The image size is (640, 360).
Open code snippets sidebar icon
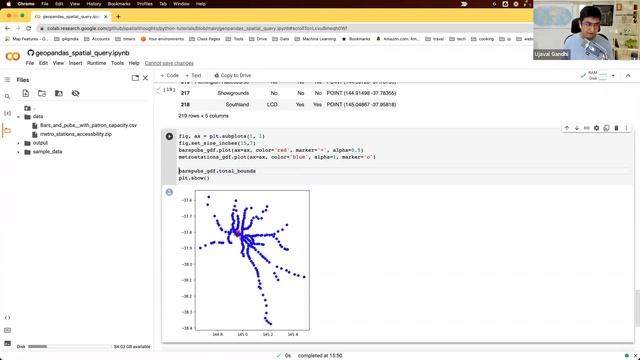point(7,318)
